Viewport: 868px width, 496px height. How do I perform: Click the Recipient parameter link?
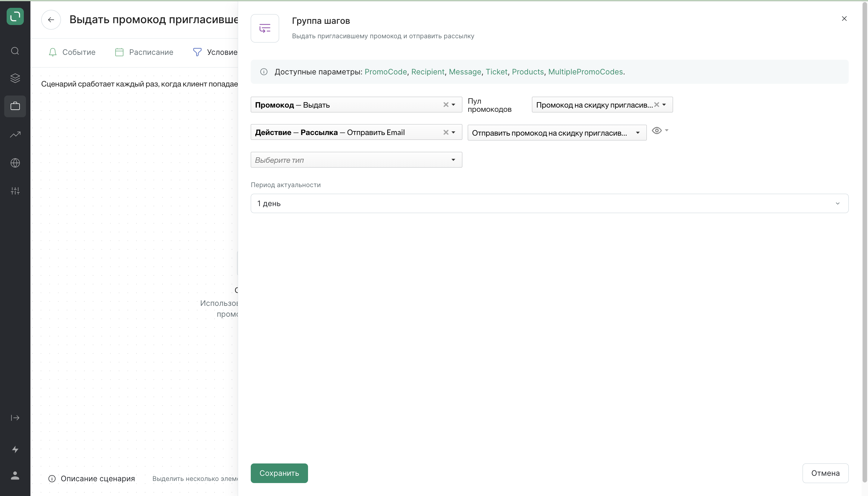point(428,72)
